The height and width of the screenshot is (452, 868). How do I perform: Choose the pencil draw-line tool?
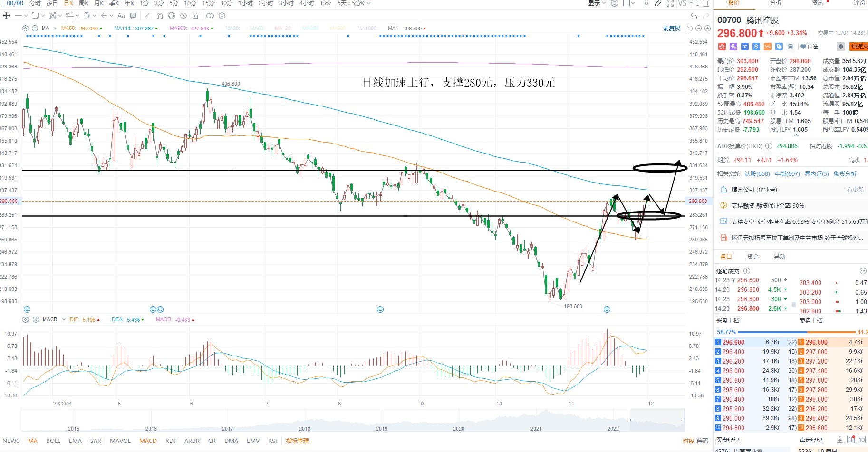click(147, 16)
